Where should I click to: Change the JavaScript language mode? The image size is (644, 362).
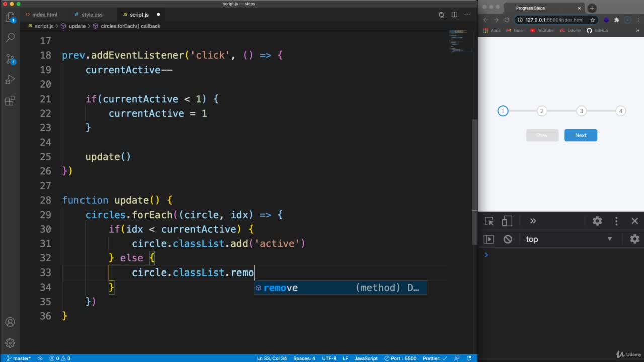click(x=366, y=358)
